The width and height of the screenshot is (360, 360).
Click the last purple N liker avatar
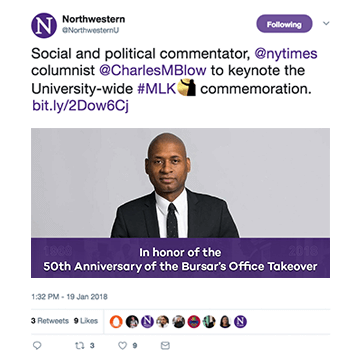pyautogui.click(x=240, y=322)
